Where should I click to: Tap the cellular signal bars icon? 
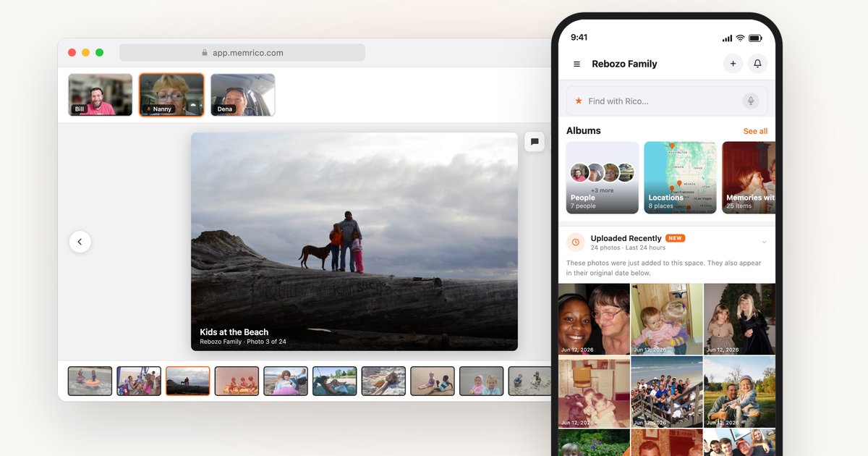coord(727,38)
